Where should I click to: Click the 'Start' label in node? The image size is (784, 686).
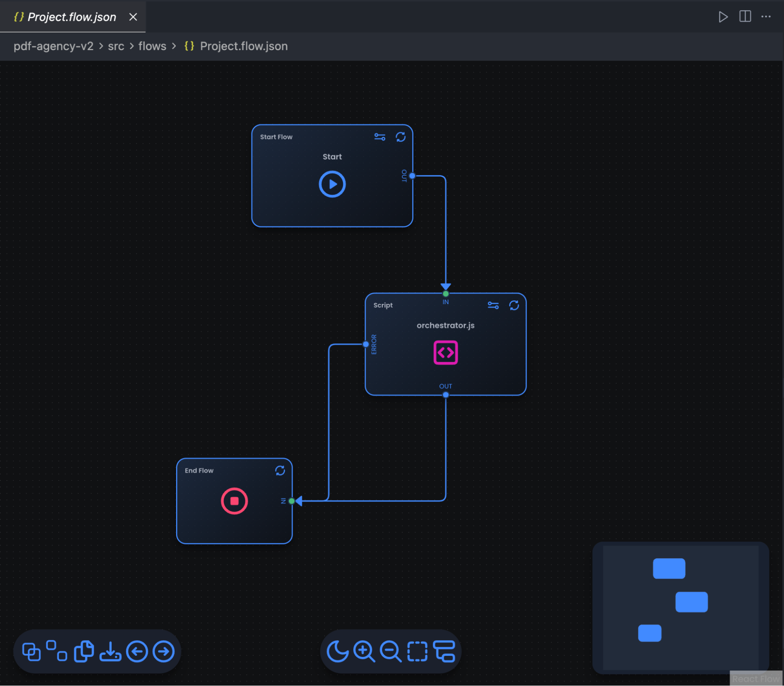coord(332,157)
